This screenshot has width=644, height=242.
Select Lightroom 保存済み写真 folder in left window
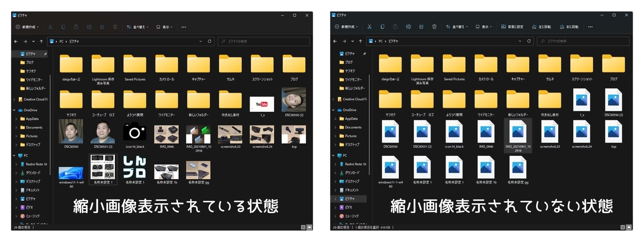[103, 70]
